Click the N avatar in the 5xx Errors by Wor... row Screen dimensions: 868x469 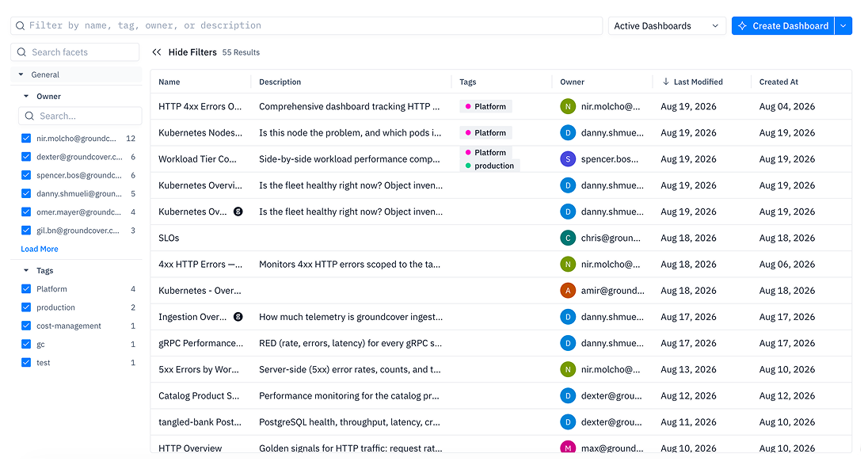(x=568, y=369)
